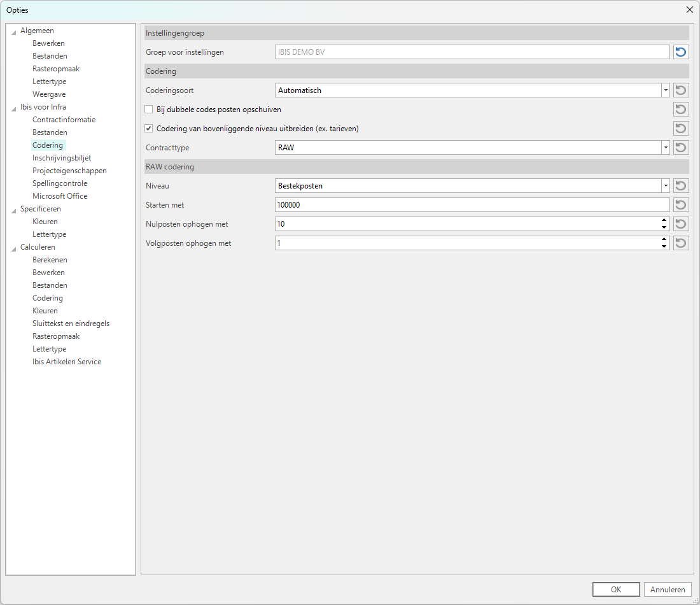Reset the Groep voor instellingen field
This screenshot has height=605, width=700.
681,52
